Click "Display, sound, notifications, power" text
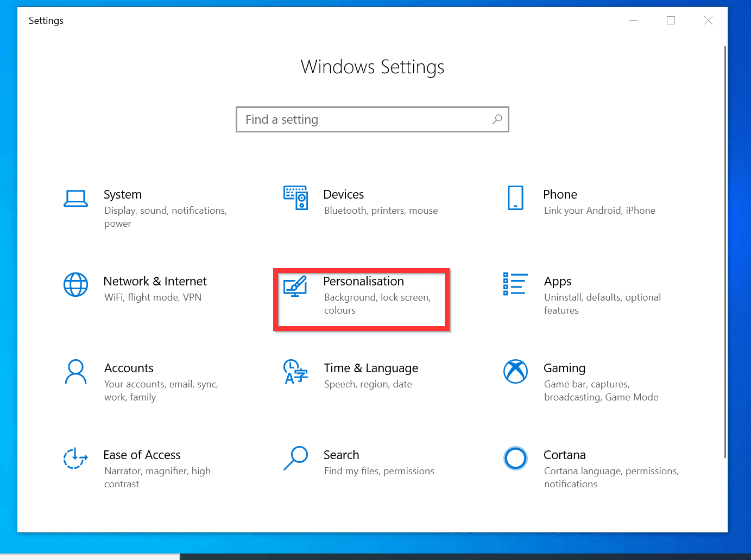Viewport: 751px width, 560px height. coord(166,217)
